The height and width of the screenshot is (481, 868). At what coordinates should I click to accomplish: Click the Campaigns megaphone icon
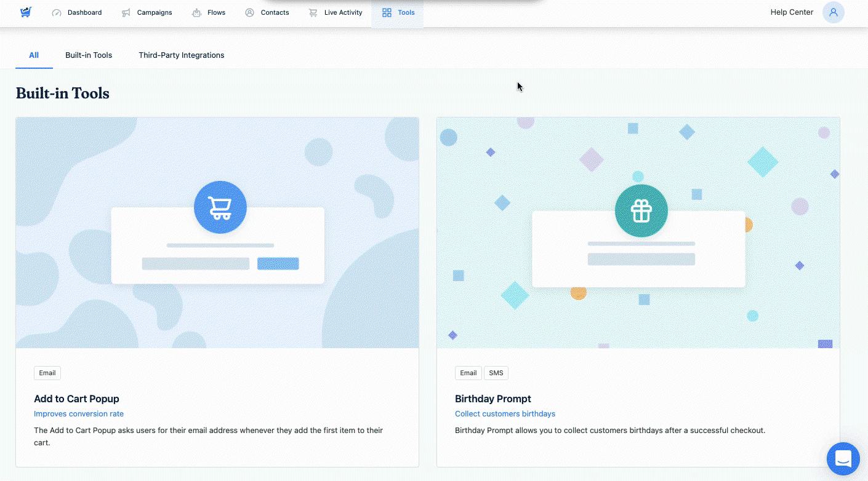click(x=126, y=12)
